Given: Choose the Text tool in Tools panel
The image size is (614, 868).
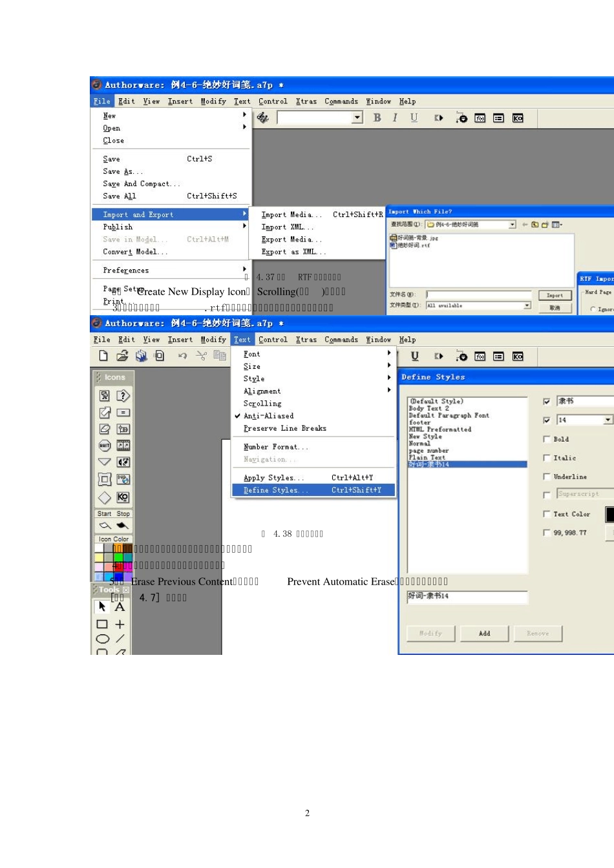Looking at the screenshot, I should click(x=120, y=607).
